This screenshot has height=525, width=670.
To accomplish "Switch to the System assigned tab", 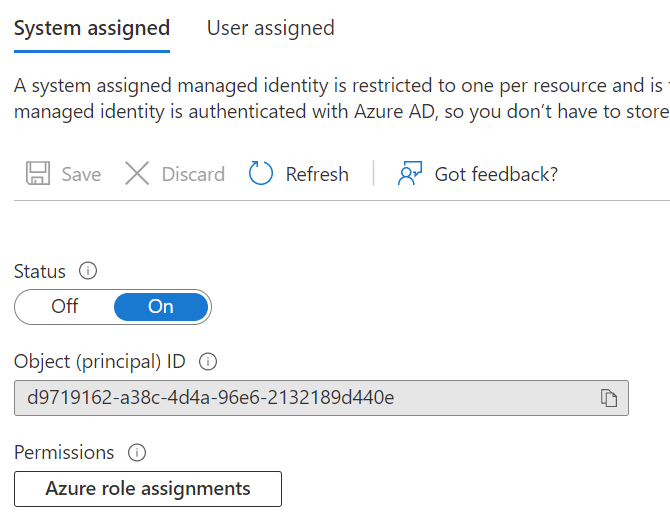I will (x=92, y=28).
